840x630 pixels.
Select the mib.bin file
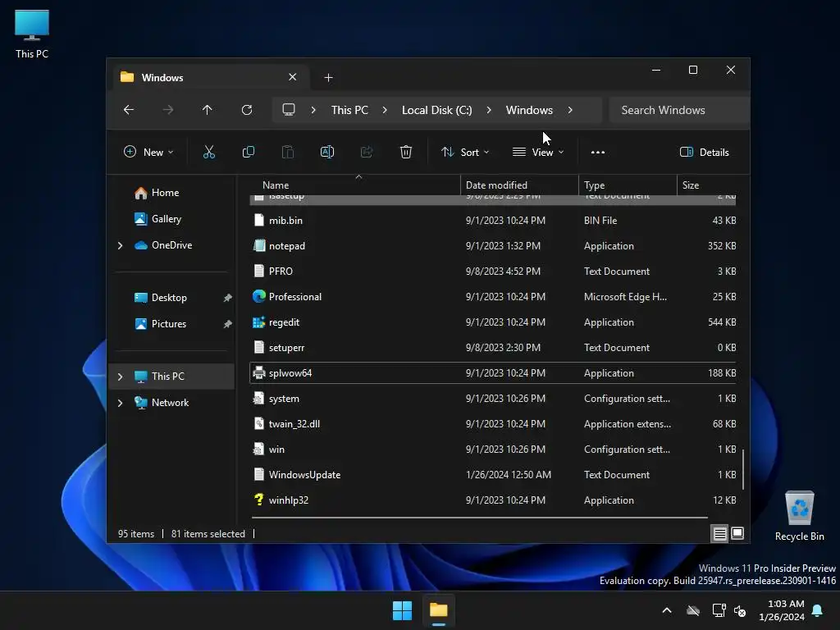pyautogui.click(x=493, y=220)
